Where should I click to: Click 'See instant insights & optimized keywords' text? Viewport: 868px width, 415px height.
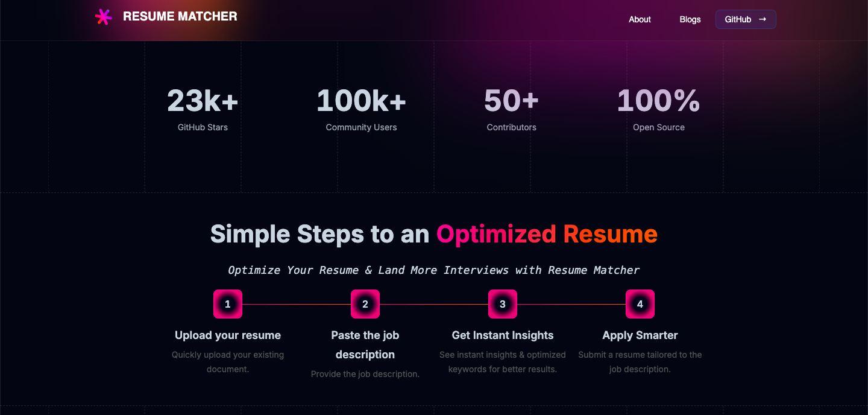[x=503, y=362]
